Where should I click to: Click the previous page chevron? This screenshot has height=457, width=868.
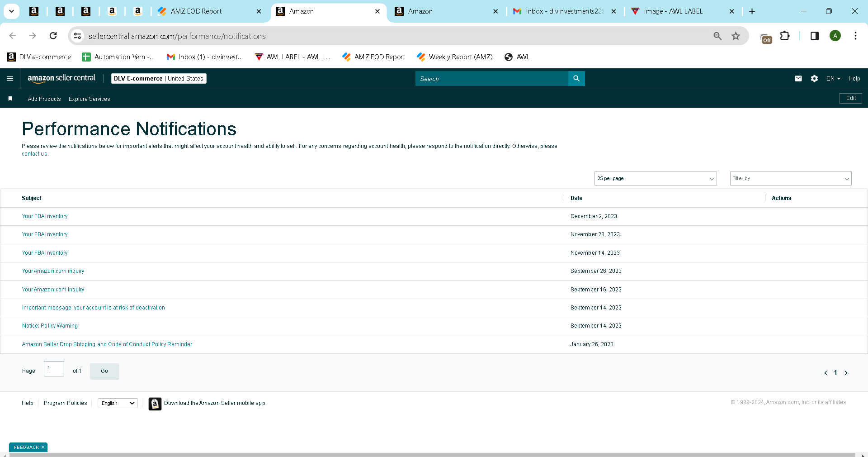[x=826, y=373]
